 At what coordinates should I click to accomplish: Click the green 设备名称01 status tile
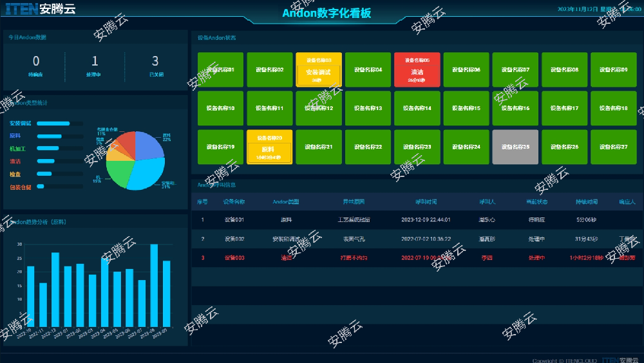point(220,70)
